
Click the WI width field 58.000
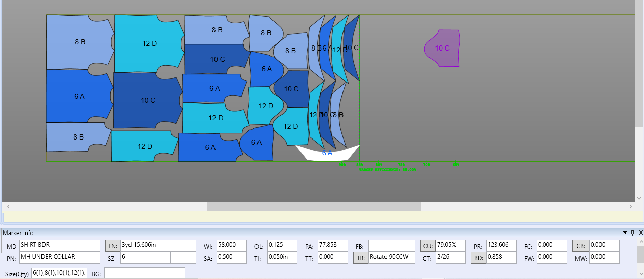click(232, 246)
